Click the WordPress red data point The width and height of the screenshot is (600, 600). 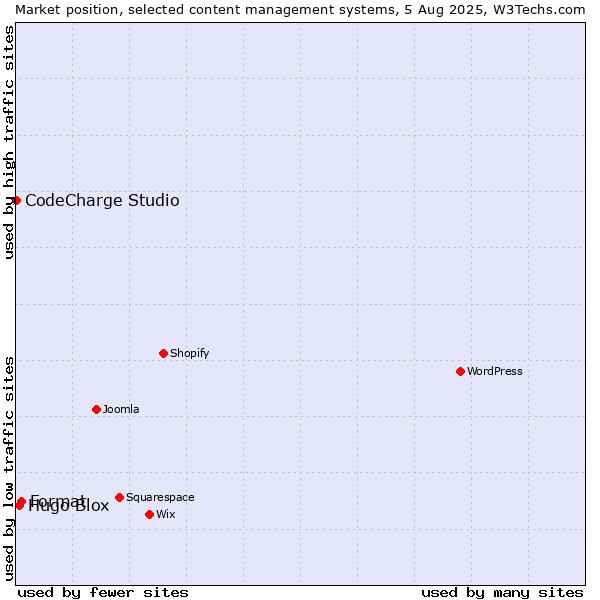[x=460, y=372]
